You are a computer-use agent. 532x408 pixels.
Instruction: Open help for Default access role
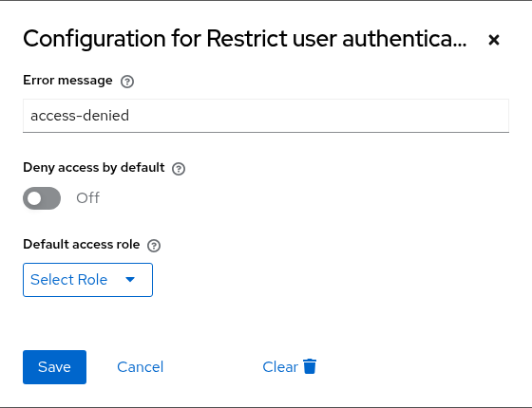(154, 246)
